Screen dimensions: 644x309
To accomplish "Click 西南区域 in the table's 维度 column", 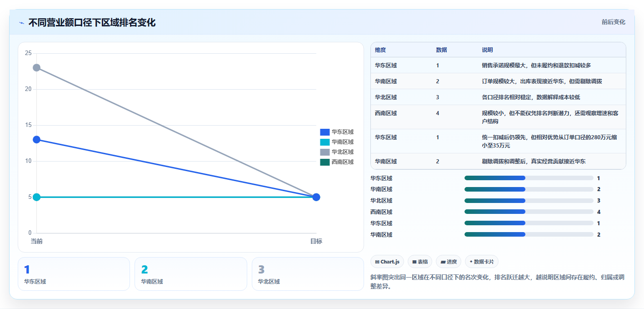I will tap(386, 113).
